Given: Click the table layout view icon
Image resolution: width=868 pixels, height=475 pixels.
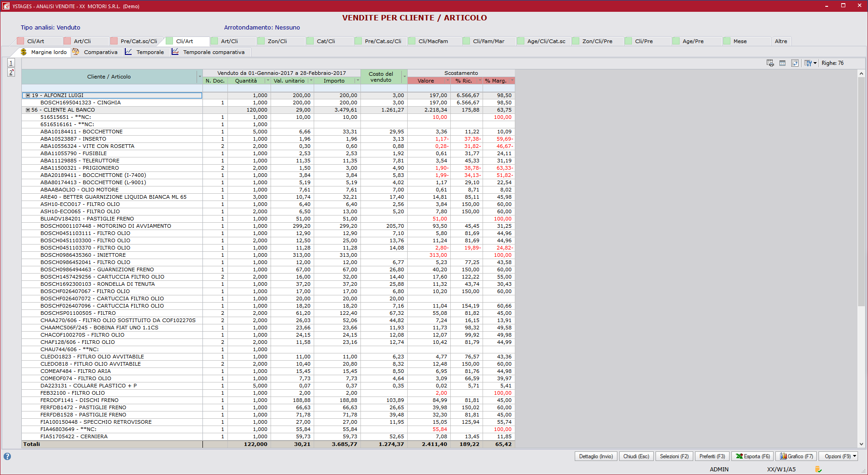Looking at the screenshot, I should click(x=782, y=63).
